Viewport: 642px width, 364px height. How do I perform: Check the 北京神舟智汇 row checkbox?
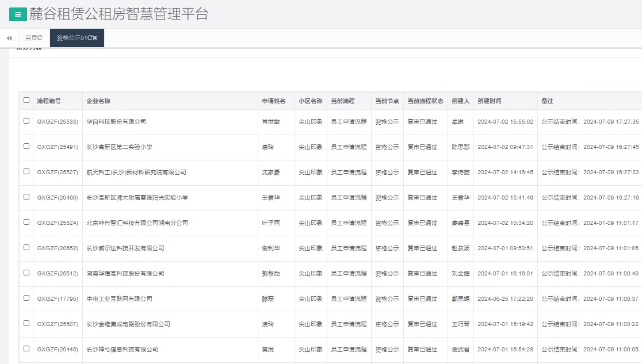(x=26, y=223)
